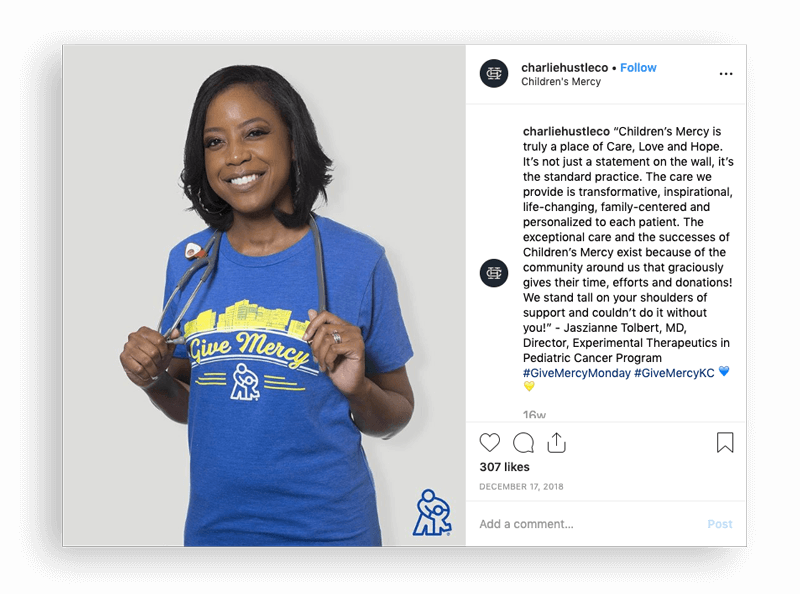
Task: Open the #GiveMercyMonday hashtag
Action: [x=577, y=373]
